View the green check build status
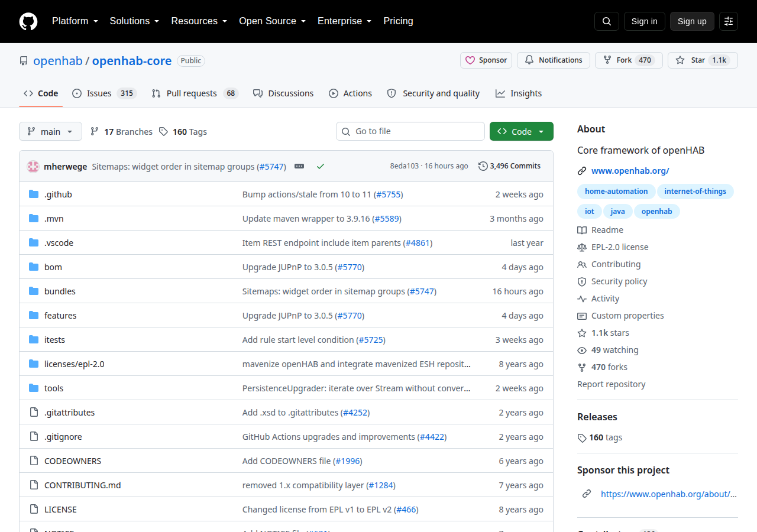Image resolution: width=757 pixels, height=532 pixels. click(321, 166)
